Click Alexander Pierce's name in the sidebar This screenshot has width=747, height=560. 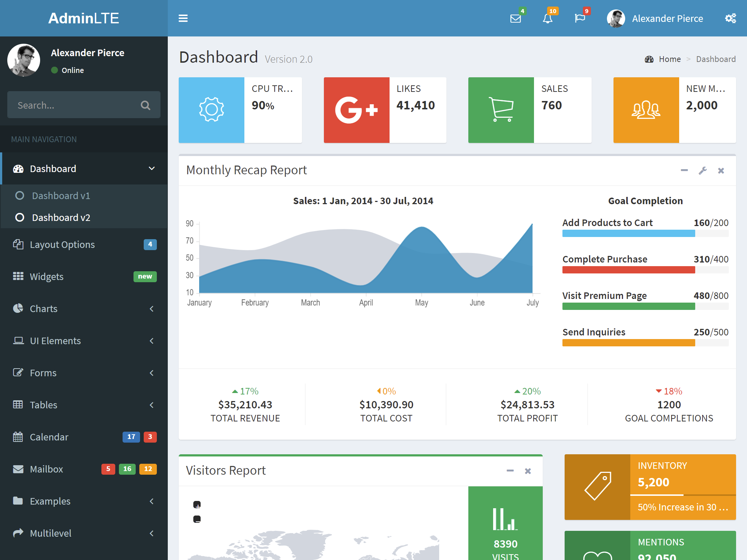pos(88,53)
